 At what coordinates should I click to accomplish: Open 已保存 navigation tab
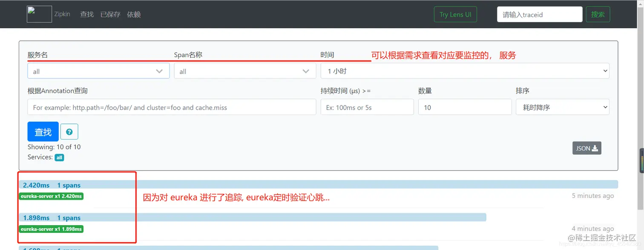coord(110,14)
